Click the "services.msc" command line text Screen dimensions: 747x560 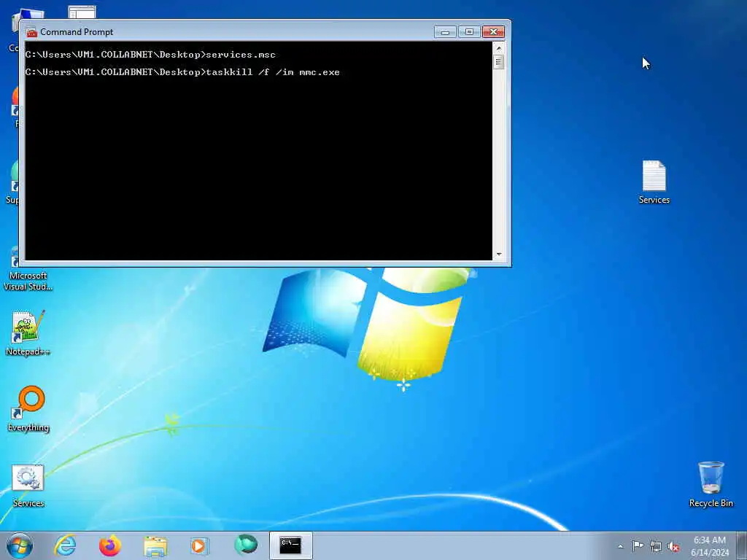241,55
